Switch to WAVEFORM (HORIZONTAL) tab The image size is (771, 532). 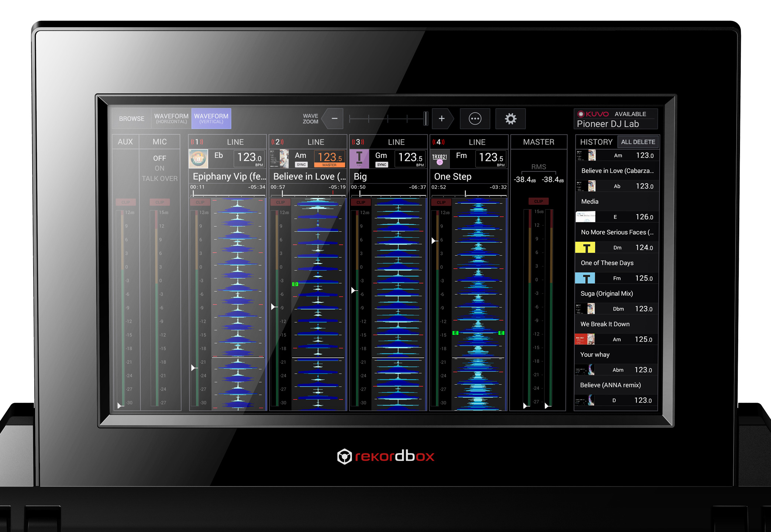click(x=171, y=119)
